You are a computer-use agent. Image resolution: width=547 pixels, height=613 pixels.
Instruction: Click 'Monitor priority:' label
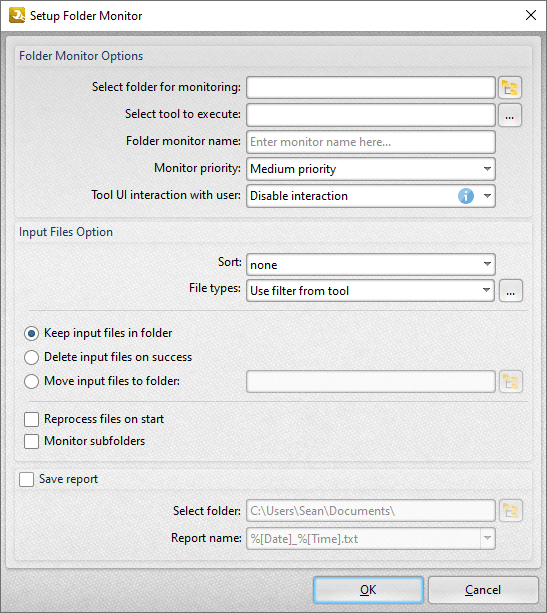pyautogui.click(x=197, y=168)
